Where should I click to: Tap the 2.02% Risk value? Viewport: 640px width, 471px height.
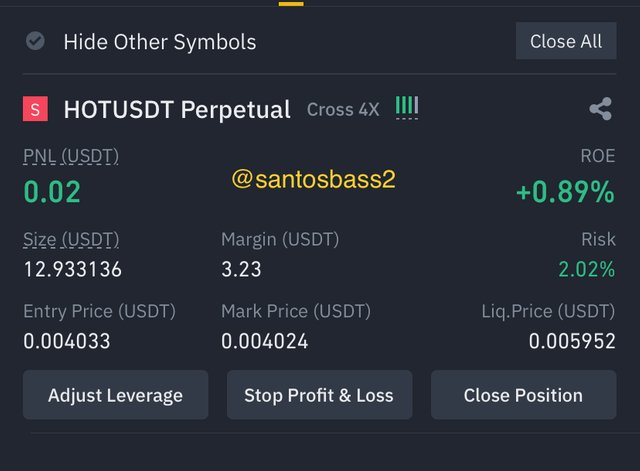587,269
